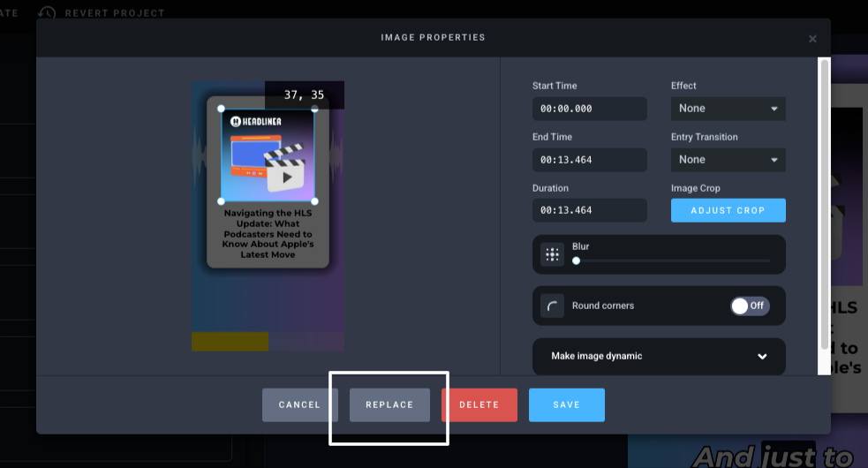Click Revert Project in the top bar
The image size is (868, 468).
(x=113, y=13)
